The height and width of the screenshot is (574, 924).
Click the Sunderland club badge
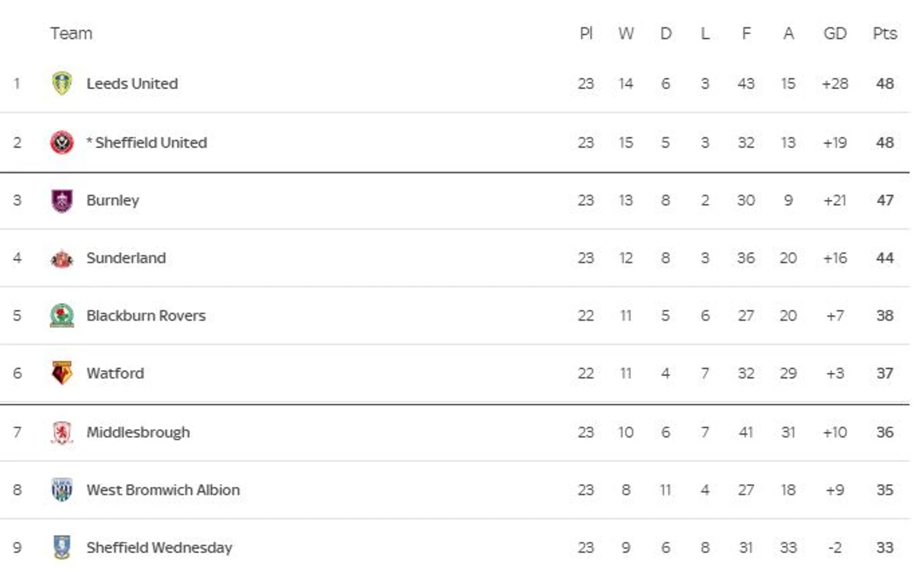[x=61, y=258]
